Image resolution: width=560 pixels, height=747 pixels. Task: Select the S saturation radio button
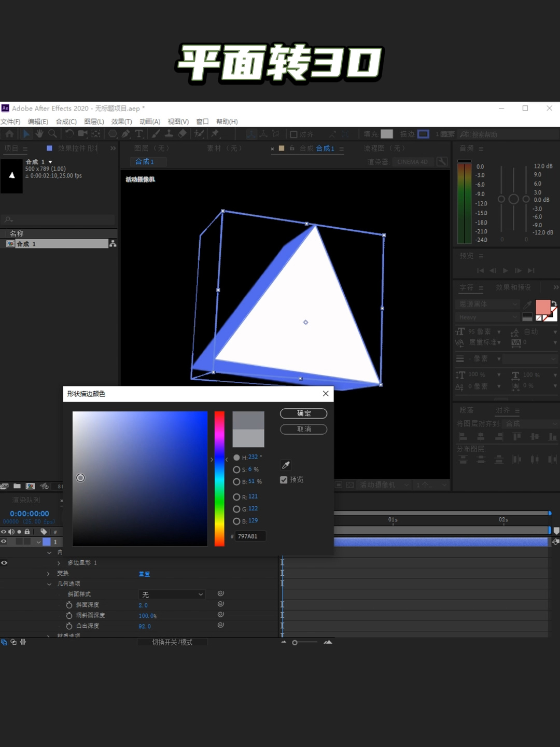236,469
